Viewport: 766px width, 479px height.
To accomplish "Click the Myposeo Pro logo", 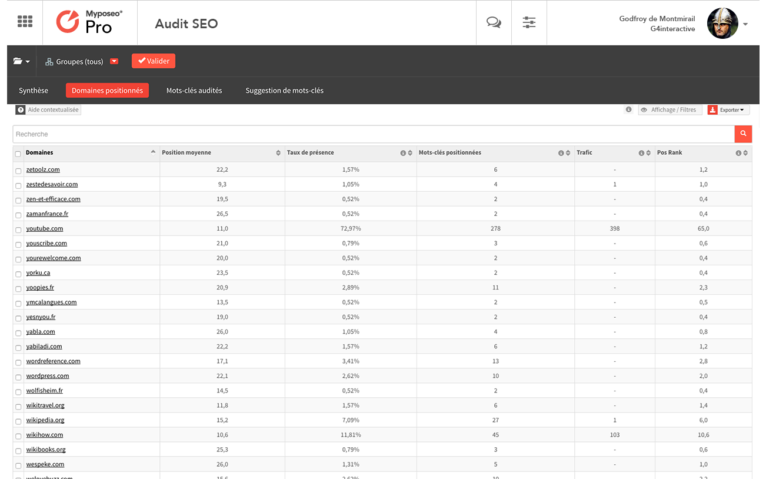I will (89, 22).
